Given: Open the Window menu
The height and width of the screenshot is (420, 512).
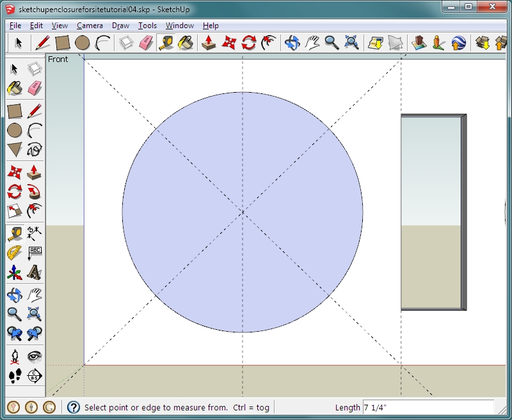Looking at the screenshot, I should coord(180,26).
